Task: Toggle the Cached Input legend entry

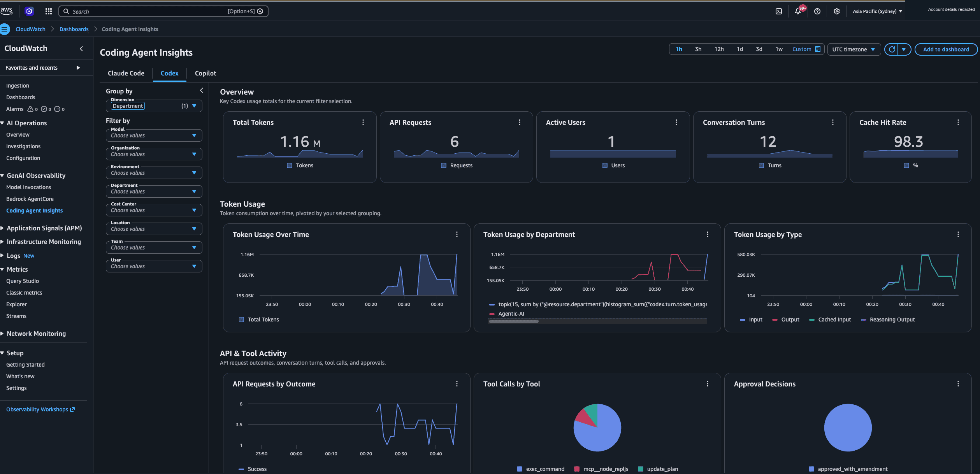Action: click(x=830, y=320)
